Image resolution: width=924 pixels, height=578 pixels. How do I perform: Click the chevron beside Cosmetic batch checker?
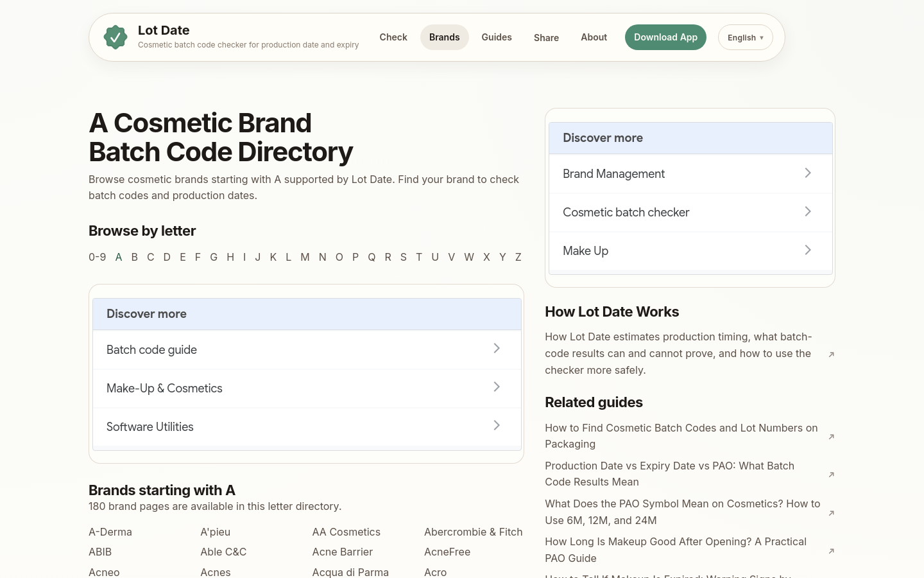point(808,212)
